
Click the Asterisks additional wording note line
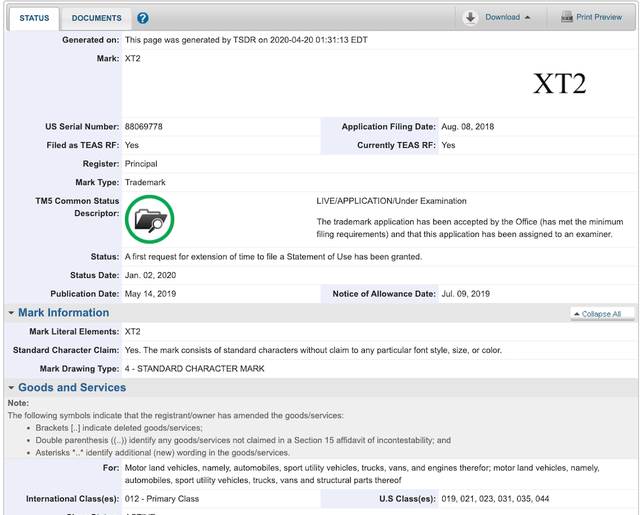[x=162, y=453]
